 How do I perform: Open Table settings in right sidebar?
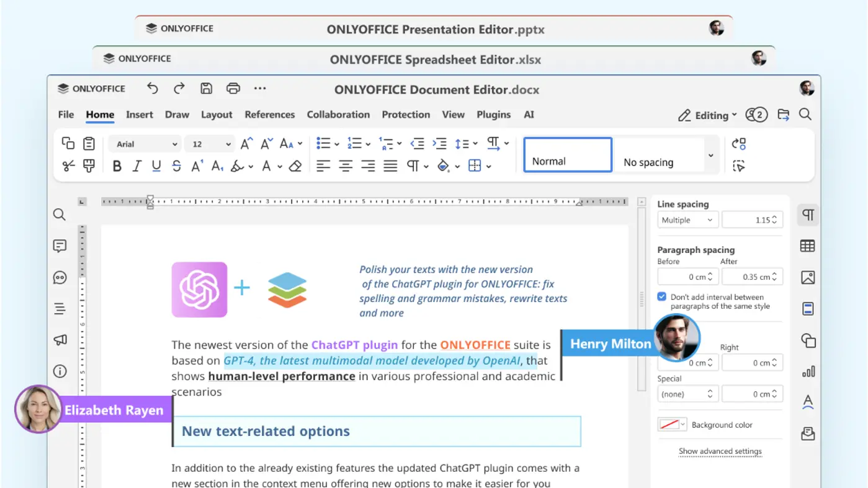point(807,246)
